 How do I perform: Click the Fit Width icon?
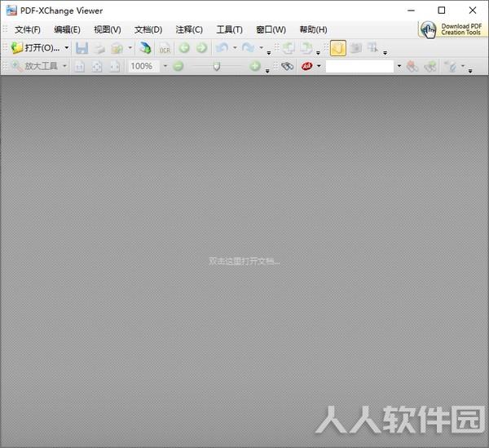tap(114, 67)
